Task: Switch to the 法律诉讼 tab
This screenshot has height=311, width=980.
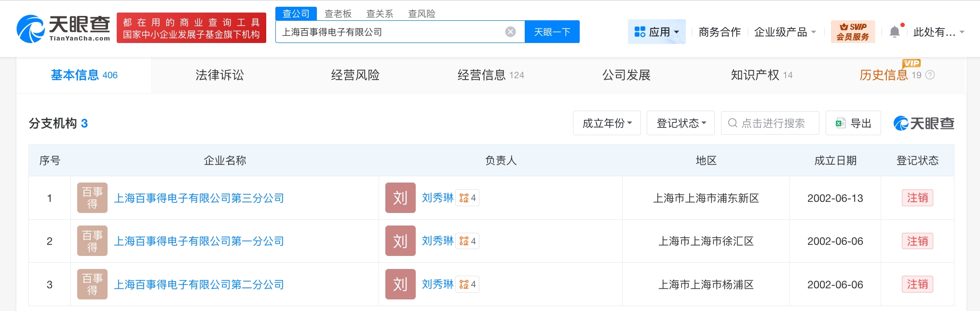Action: tap(219, 75)
